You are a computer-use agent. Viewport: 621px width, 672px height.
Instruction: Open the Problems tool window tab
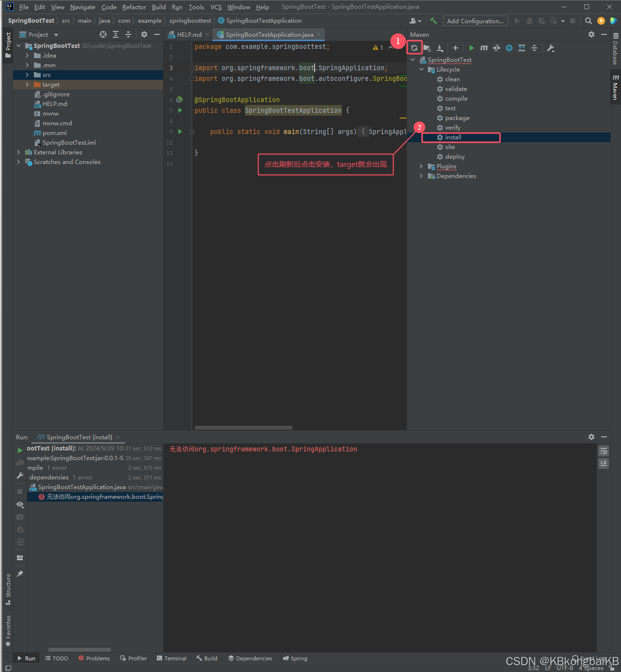click(x=94, y=658)
